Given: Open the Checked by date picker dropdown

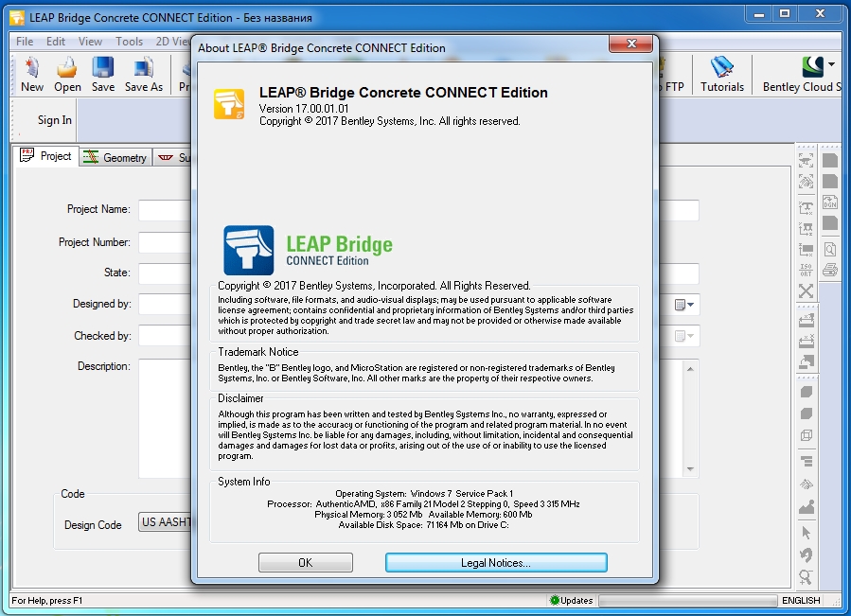Looking at the screenshot, I should [684, 336].
